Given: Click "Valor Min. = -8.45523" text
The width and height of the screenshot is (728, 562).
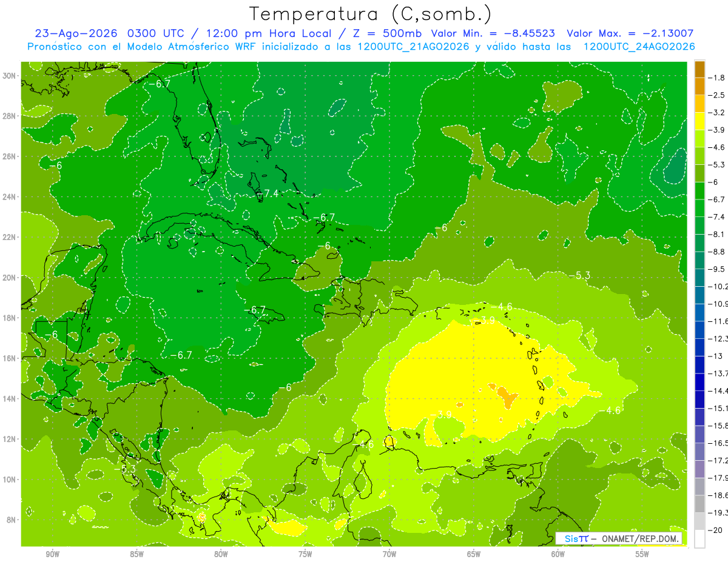Looking at the screenshot, I should pos(493,33).
